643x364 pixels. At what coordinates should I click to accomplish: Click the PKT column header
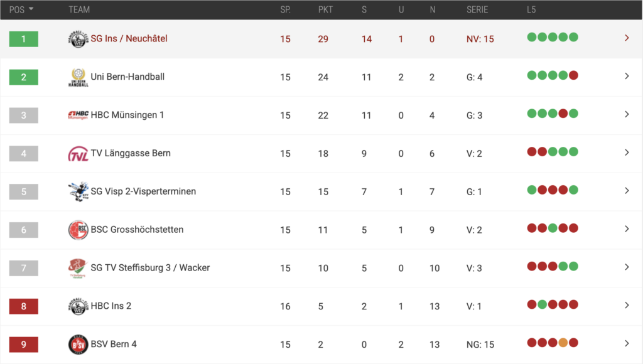[325, 10]
